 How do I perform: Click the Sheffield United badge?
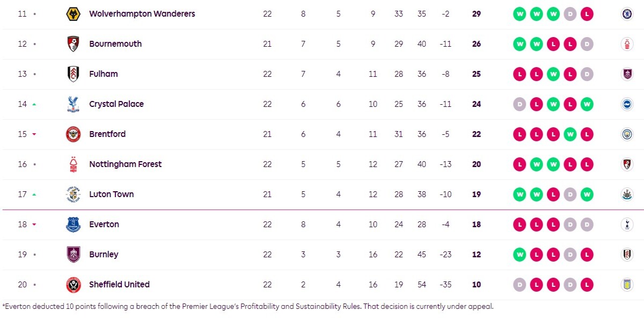[73, 285]
